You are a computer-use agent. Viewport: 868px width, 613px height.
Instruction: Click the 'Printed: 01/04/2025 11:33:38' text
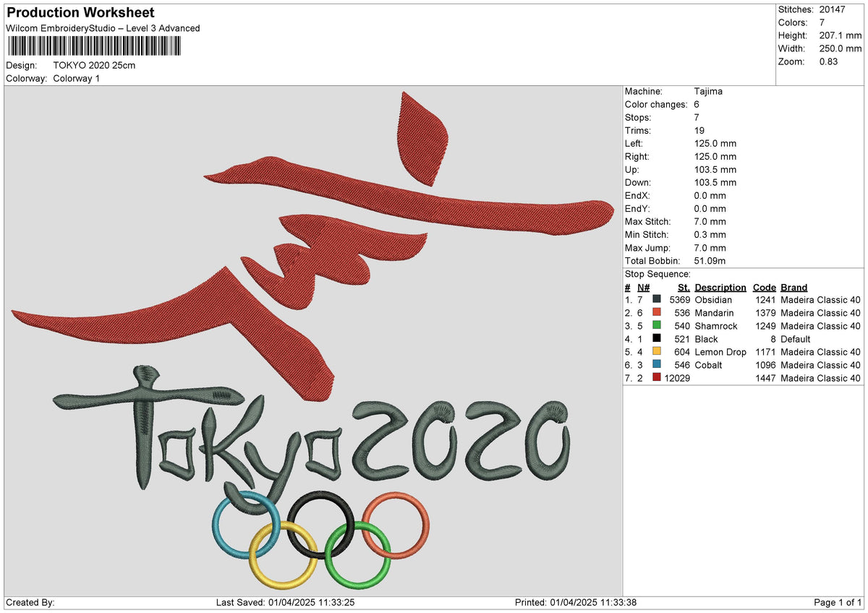[576, 603]
